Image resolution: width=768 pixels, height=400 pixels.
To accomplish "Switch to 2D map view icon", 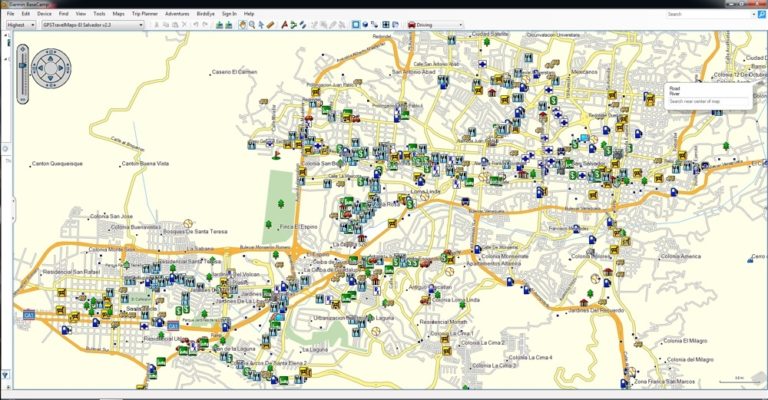I will [x=356, y=24].
